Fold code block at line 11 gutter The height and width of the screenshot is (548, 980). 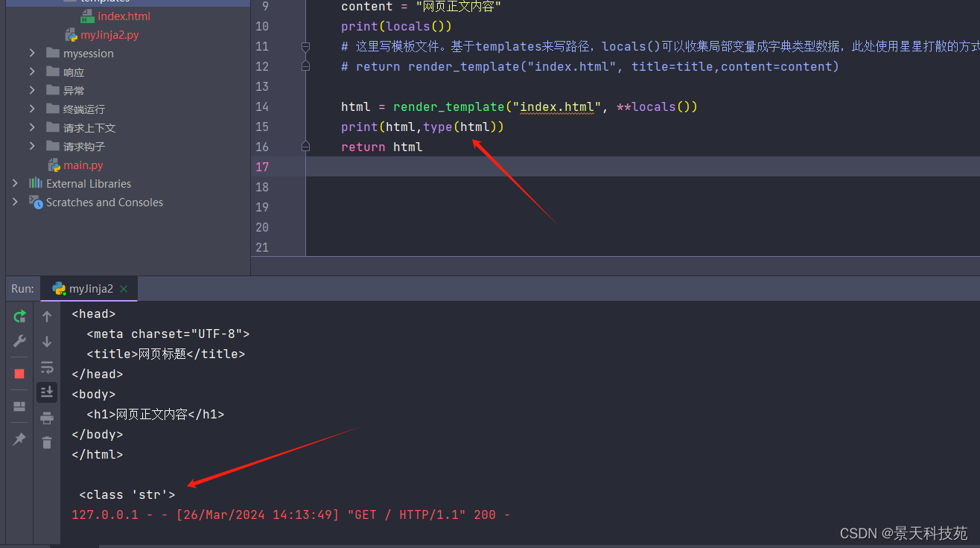click(x=305, y=46)
